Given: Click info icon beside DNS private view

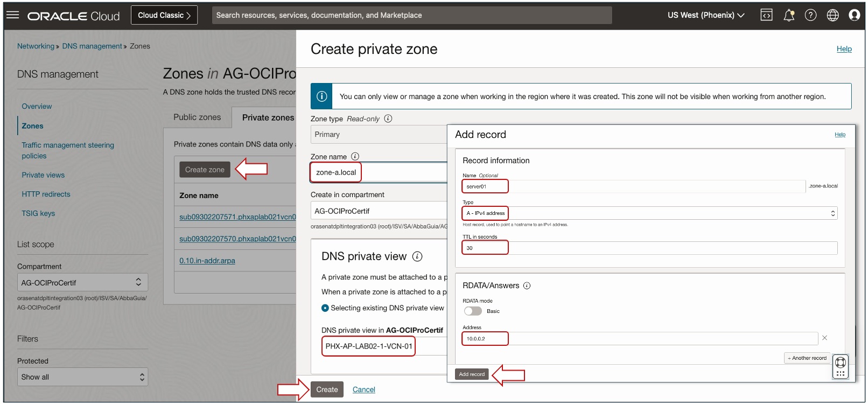Looking at the screenshot, I should (417, 256).
